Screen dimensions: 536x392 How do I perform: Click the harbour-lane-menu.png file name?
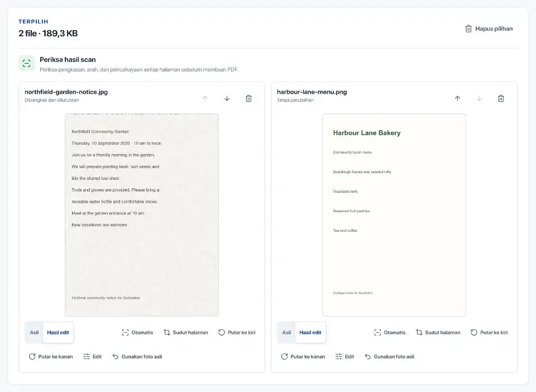click(x=312, y=92)
